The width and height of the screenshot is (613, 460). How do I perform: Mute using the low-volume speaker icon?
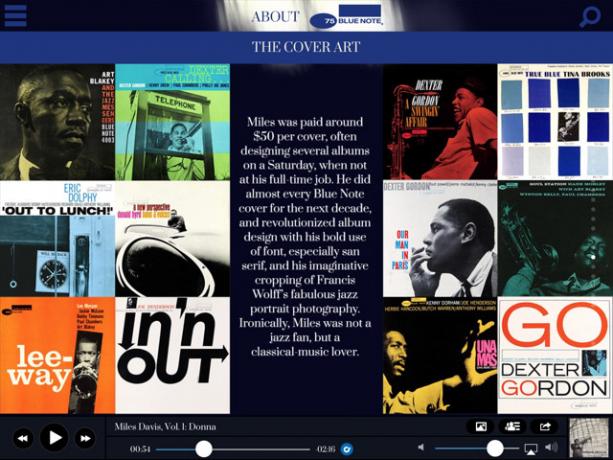tap(421, 447)
